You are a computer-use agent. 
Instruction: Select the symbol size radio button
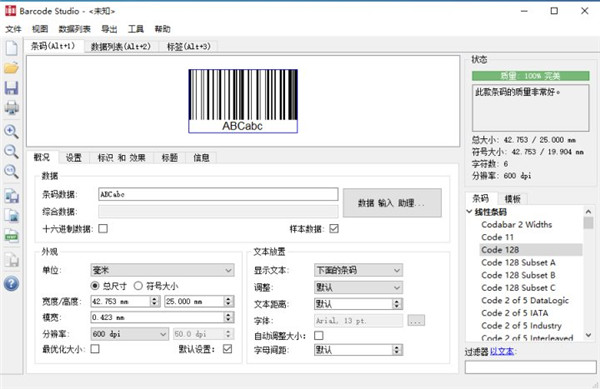138,286
